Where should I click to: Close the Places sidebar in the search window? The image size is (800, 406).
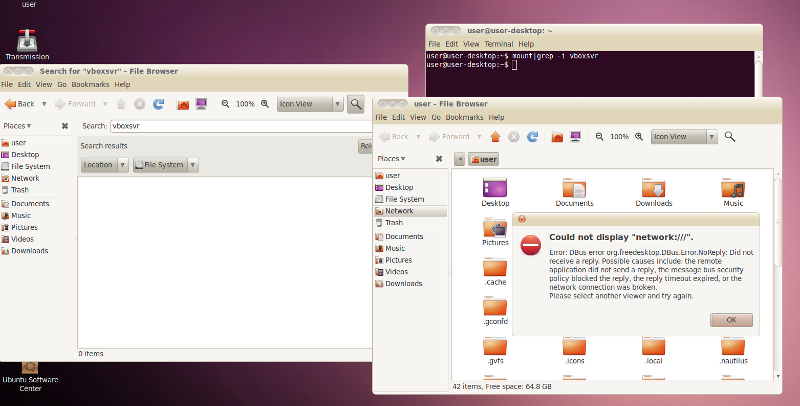click(x=65, y=126)
